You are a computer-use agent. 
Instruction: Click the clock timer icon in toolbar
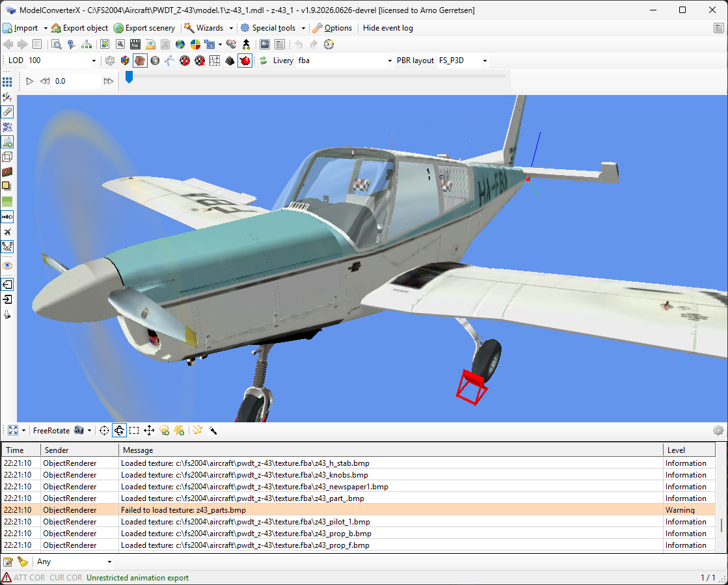[x=329, y=44]
